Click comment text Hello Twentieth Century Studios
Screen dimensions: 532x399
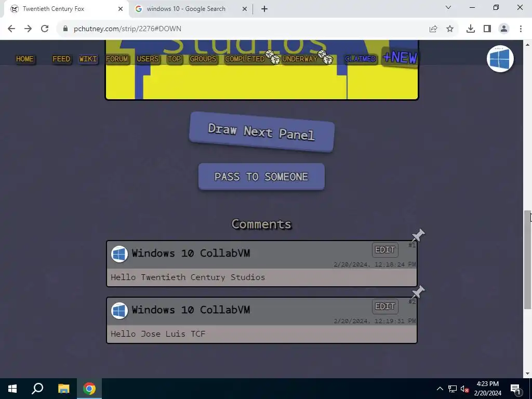tap(188, 277)
